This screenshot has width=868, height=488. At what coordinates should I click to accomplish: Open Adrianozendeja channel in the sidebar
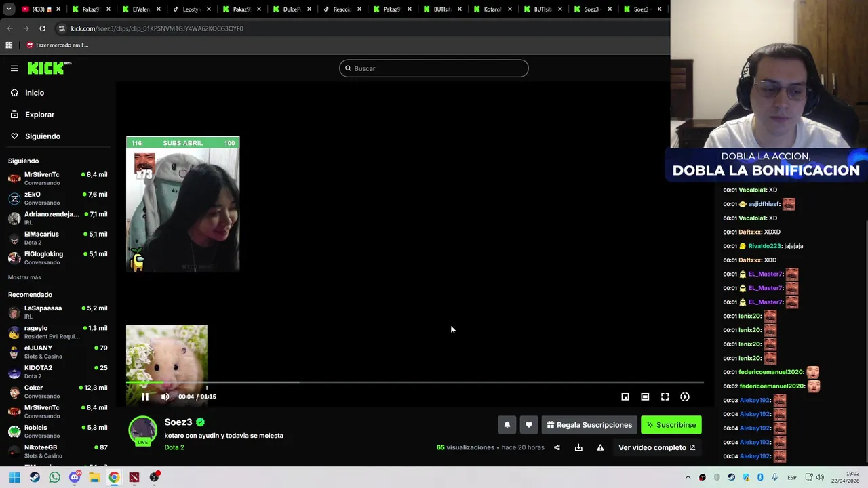coord(58,218)
